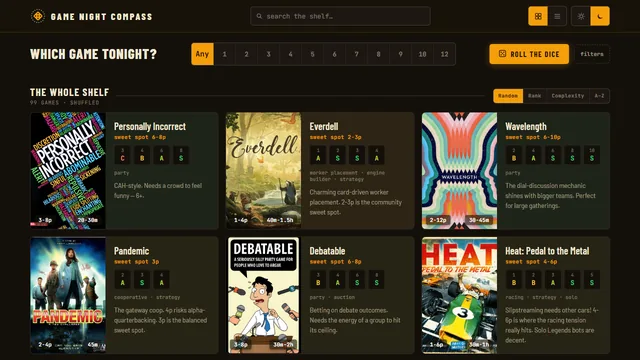Screen dimensions: 640x360
Task: Click "99 GAMES · SHUFFLED" subtitle
Action: tap(64, 102)
